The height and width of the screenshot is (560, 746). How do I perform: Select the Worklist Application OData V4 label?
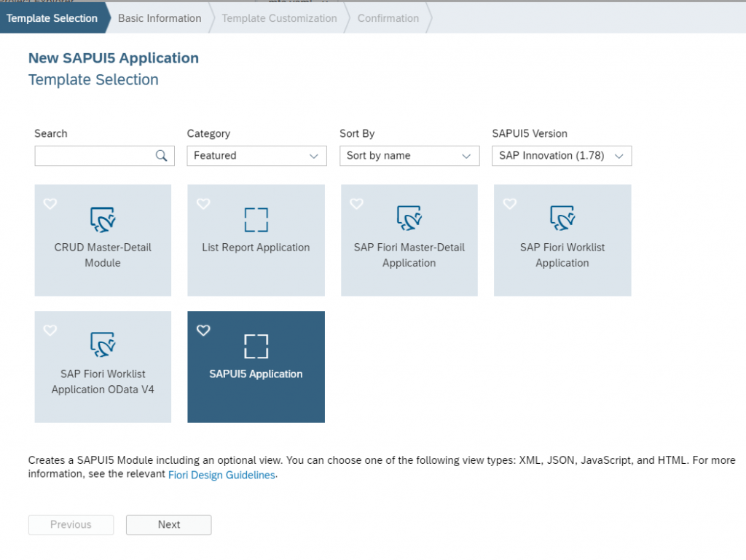(103, 382)
